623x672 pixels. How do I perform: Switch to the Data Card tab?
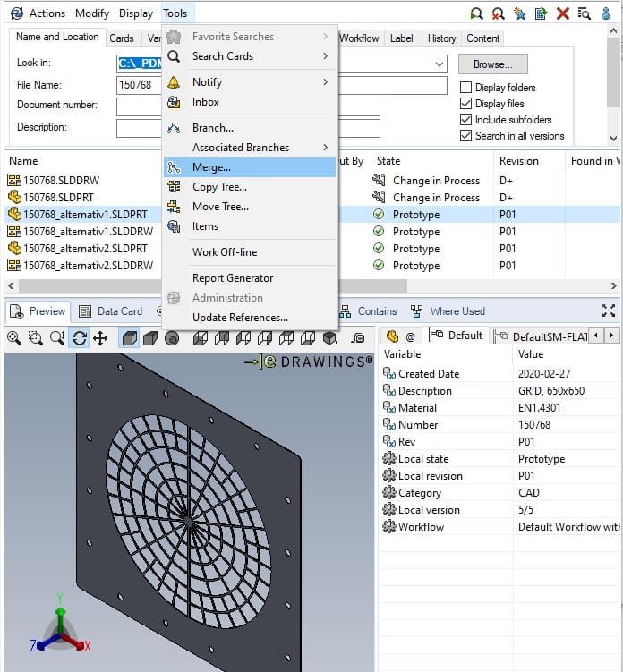point(110,311)
